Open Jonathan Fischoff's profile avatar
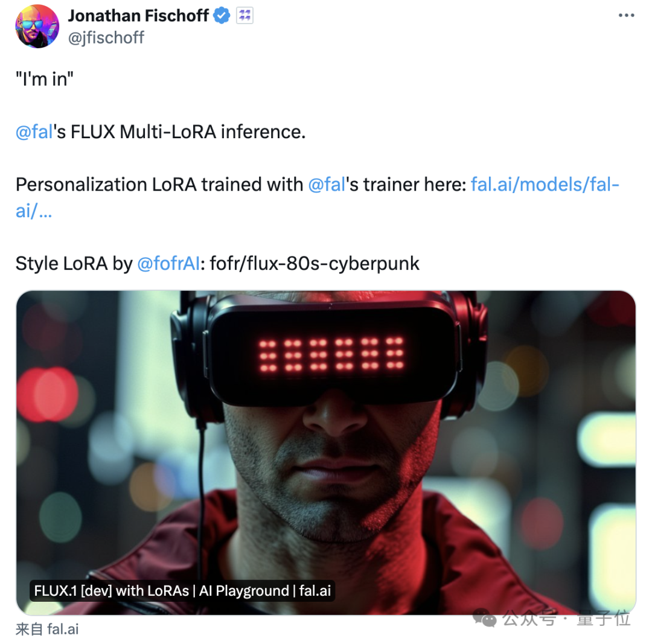The image size is (652, 644). (x=37, y=26)
